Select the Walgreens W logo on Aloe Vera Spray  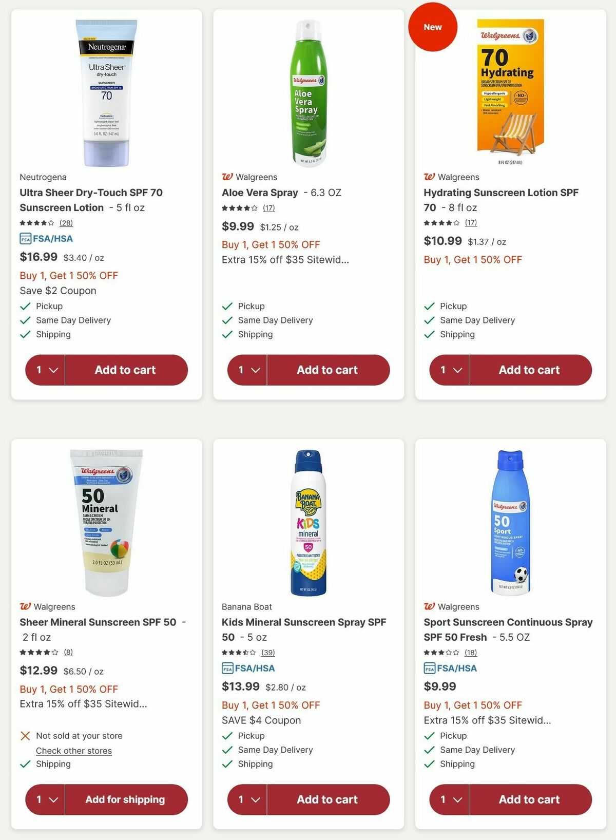pyautogui.click(x=227, y=177)
